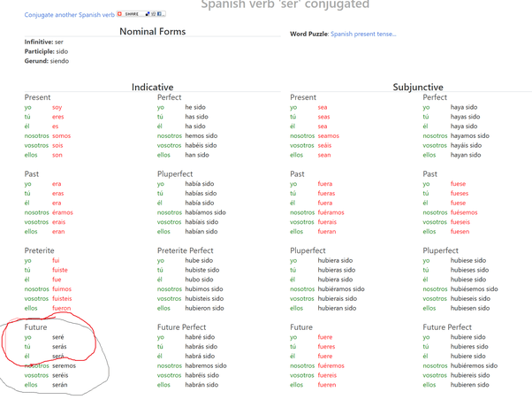Click the perfect form 'has sido'
The image size is (532, 407).
[x=197, y=117]
